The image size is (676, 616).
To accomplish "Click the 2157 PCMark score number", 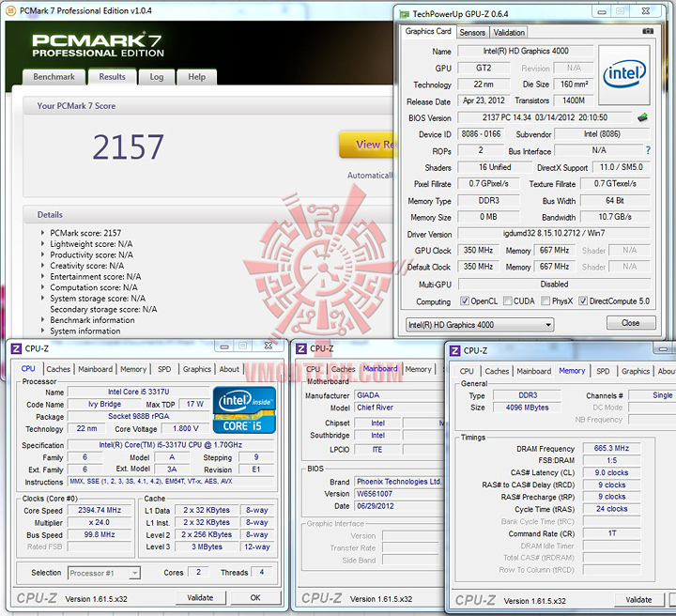I will pyautogui.click(x=129, y=147).
